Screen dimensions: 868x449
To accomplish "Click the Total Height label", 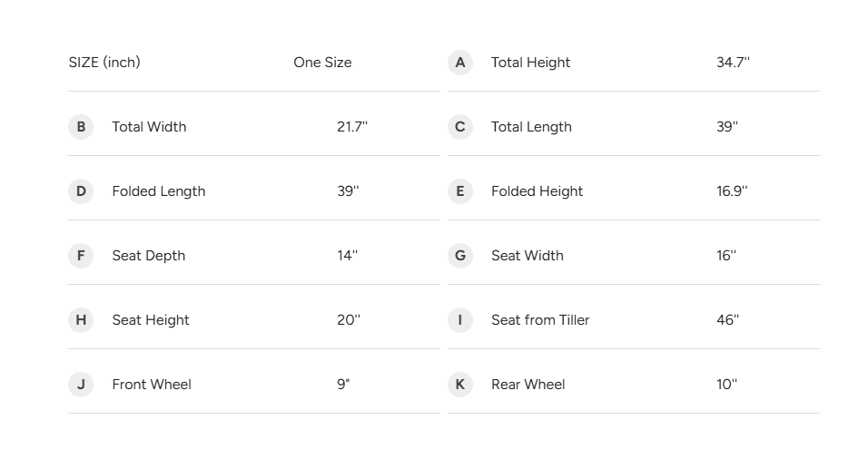I will pos(530,63).
